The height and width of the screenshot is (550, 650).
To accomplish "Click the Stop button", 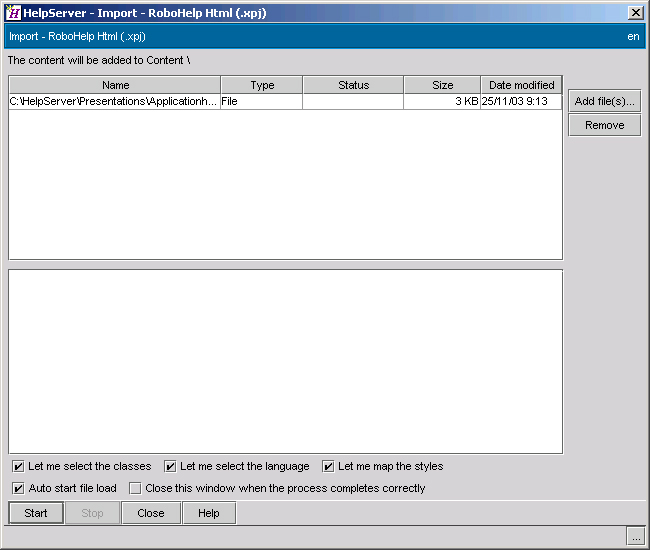I will coord(92,513).
